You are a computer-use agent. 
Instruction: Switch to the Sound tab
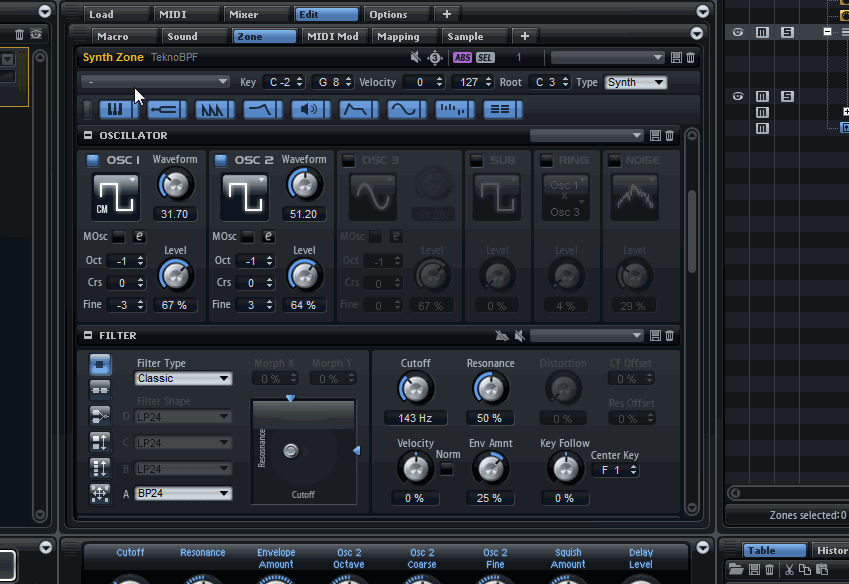point(195,36)
